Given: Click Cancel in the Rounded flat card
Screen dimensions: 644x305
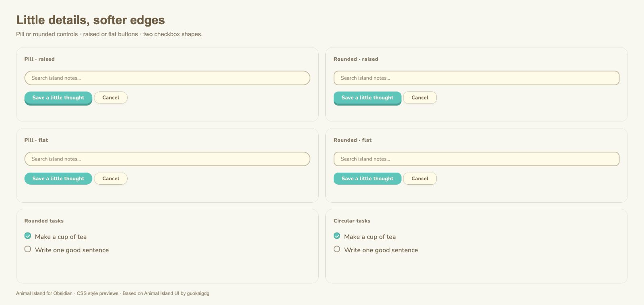Looking at the screenshot, I should [420, 179].
